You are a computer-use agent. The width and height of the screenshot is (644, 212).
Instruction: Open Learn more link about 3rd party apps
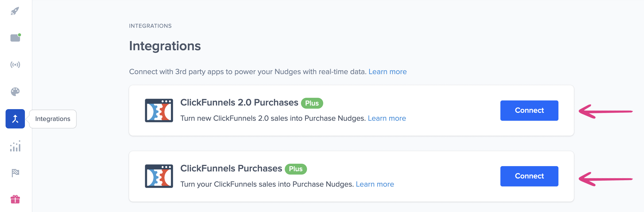(x=387, y=72)
